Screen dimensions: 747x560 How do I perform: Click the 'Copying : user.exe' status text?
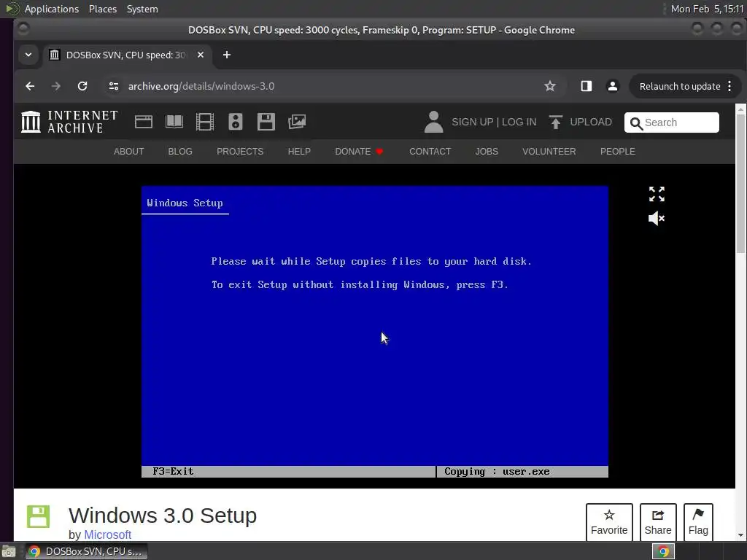[497, 472]
